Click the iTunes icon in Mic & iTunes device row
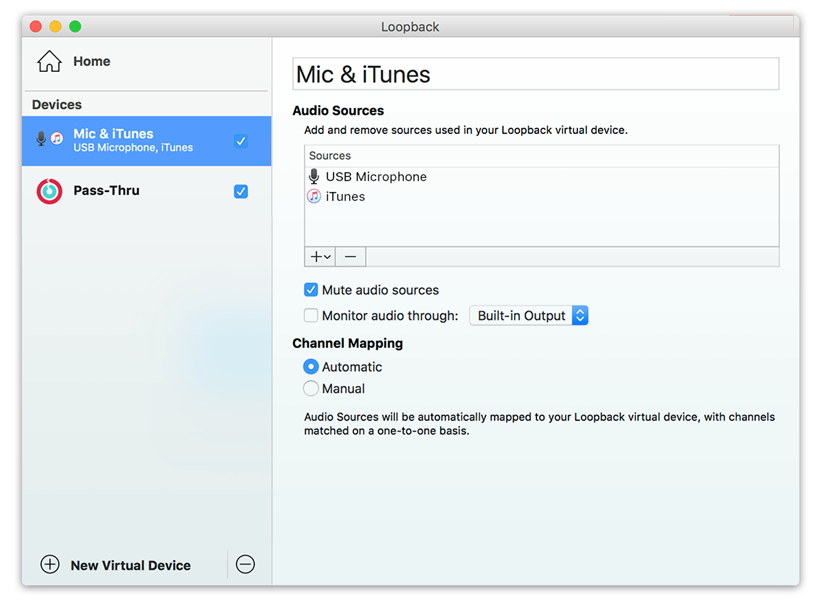Image resolution: width=820 pixels, height=615 pixels. [56, 139]
